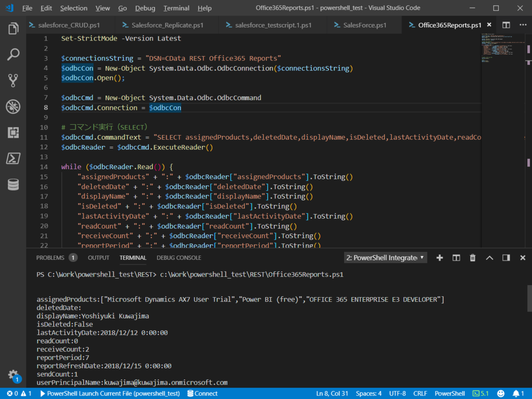532x399 pixels.
Task: Switch to salesforce_CRUD.ps1 tab
Action: pos(69,25)
